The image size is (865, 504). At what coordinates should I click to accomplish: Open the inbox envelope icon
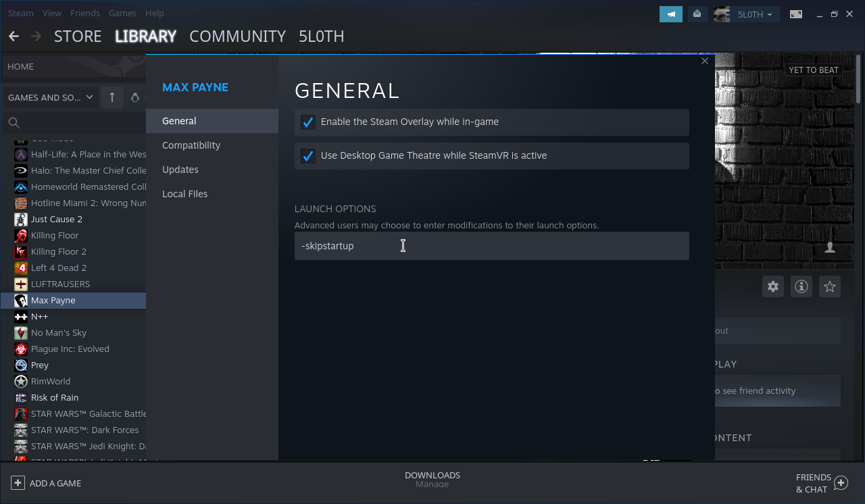point(697,14)
